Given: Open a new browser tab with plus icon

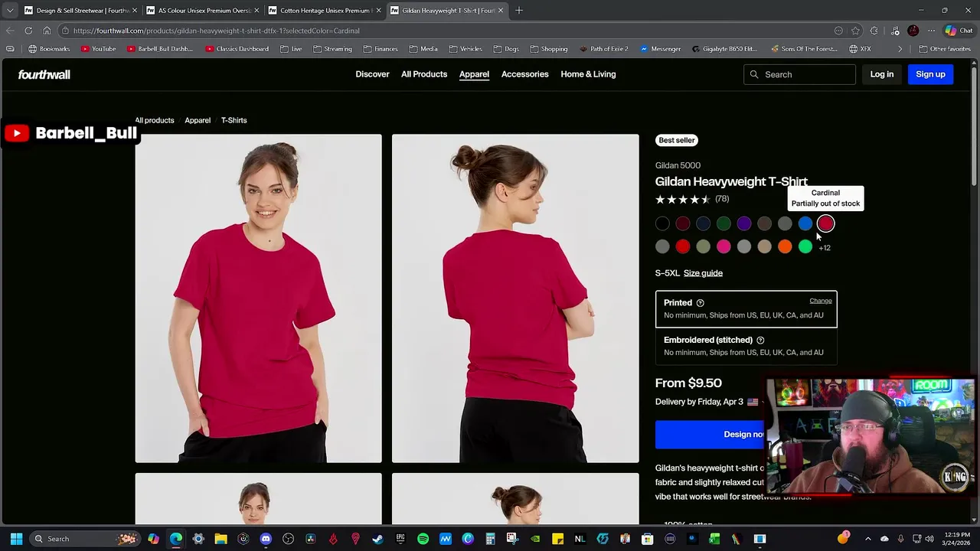Looking at the screenshot, I should (x=518, y=11).
